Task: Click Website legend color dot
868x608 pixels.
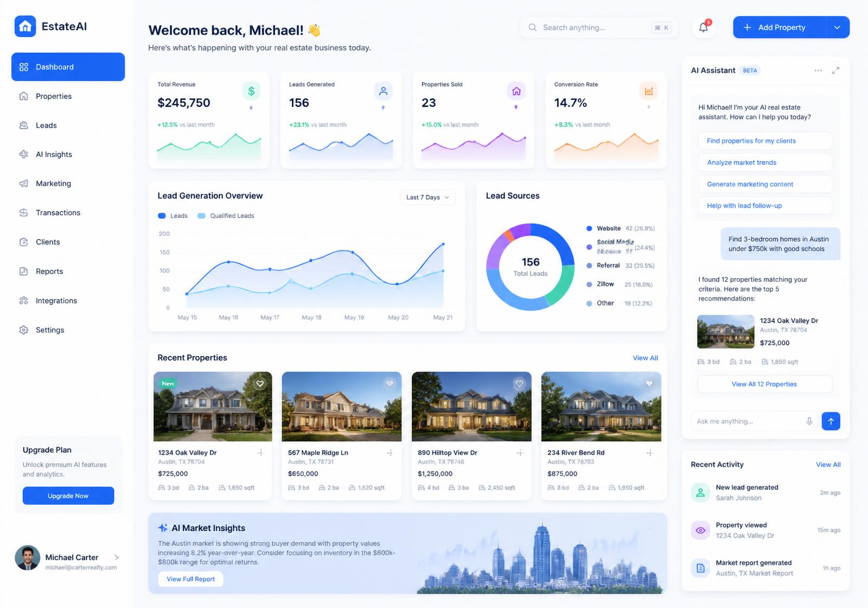Action: coord(589,229)
